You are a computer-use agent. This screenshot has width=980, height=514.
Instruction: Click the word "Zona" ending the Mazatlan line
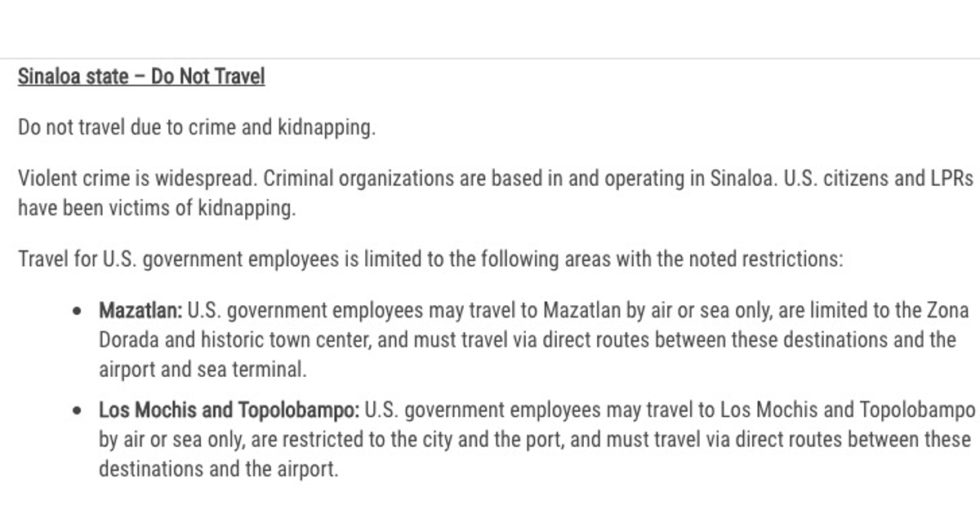tap(948, 311)
